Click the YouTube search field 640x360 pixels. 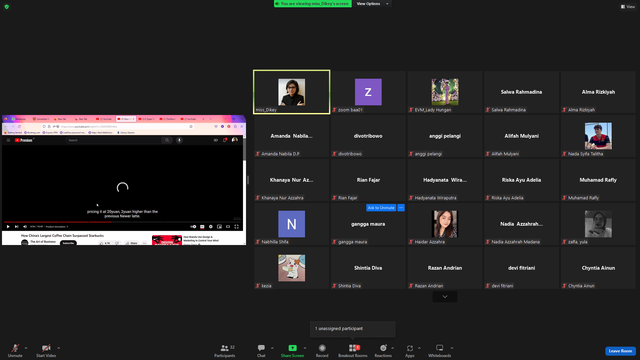114,140
